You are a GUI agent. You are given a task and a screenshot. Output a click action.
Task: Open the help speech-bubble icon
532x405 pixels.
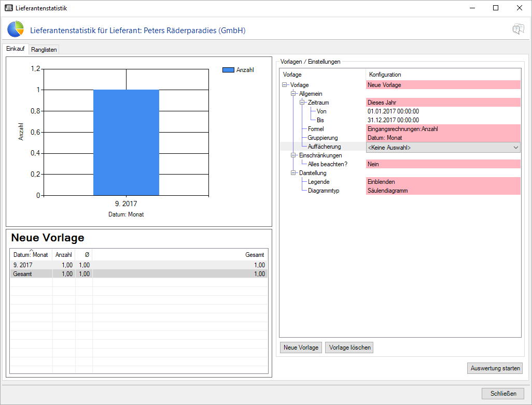518,29
